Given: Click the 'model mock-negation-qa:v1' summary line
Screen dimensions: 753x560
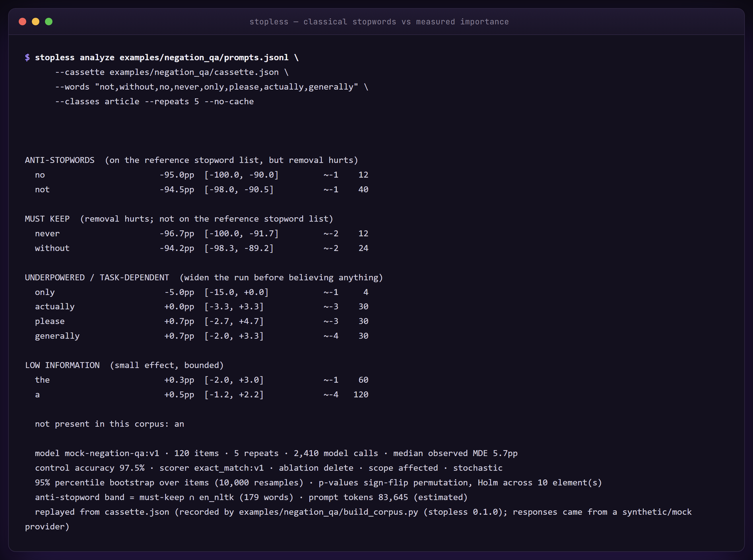Looking at the screenshot, I should pos(276,453).
